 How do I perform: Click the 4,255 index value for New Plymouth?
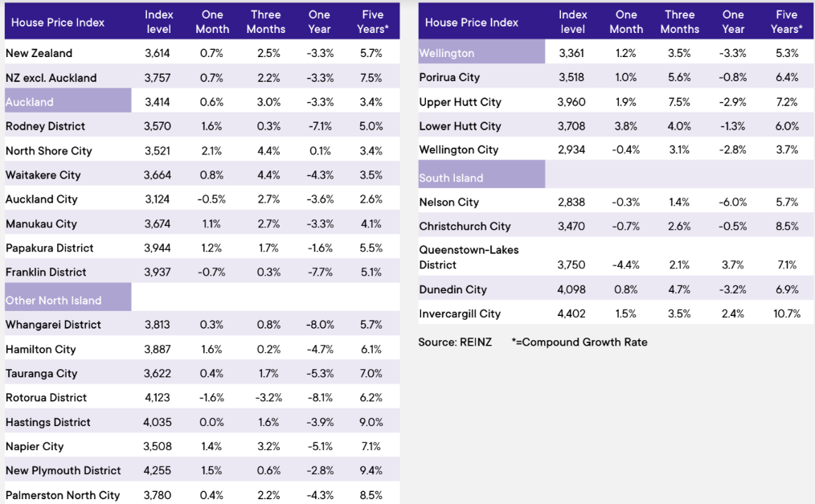(x=158, y=470)
